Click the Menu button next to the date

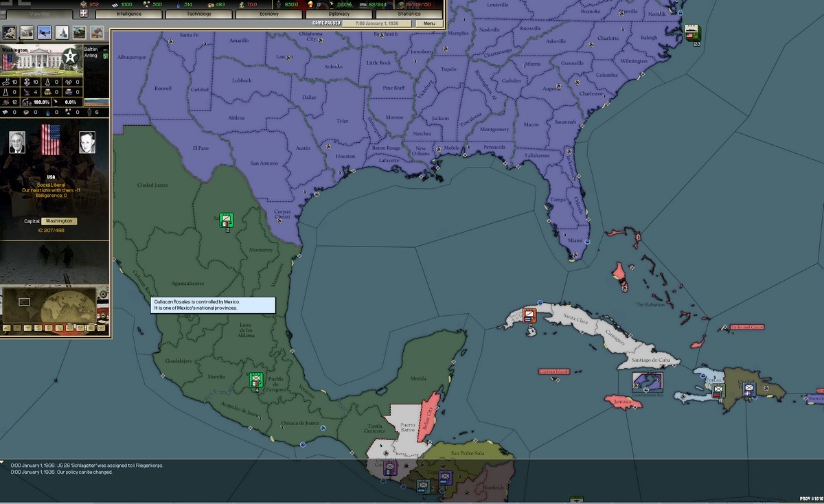pyautogui.click(x=430, y=23)
